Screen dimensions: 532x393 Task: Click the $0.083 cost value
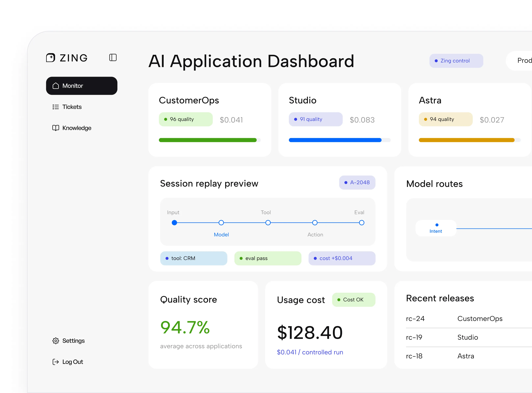point(362,120)
